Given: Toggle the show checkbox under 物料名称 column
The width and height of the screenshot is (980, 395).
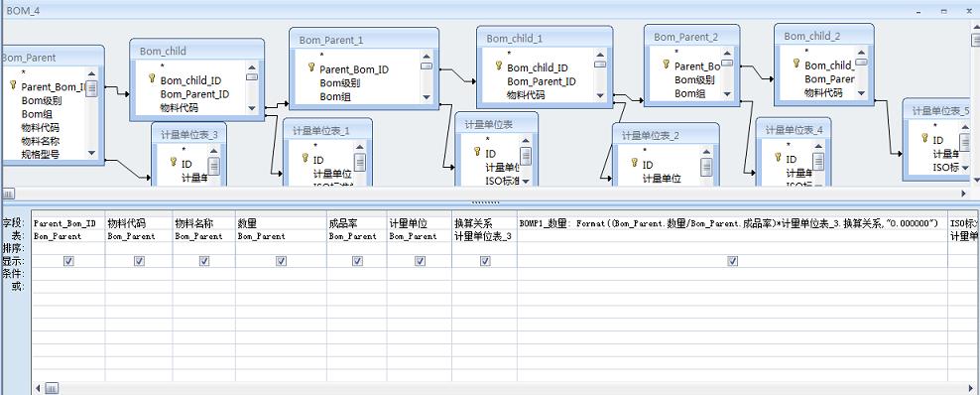Looking at the screenshot, I should pos(204,261).
